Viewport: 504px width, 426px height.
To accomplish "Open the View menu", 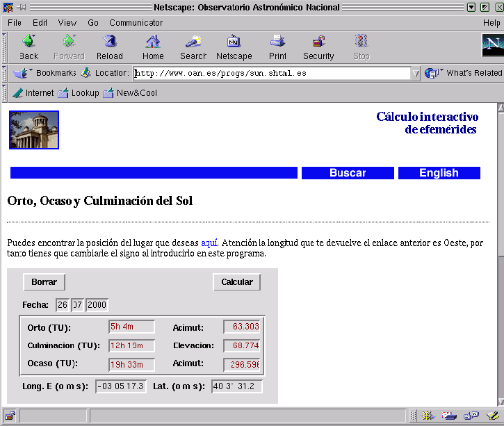I will [x=67, y=23].
